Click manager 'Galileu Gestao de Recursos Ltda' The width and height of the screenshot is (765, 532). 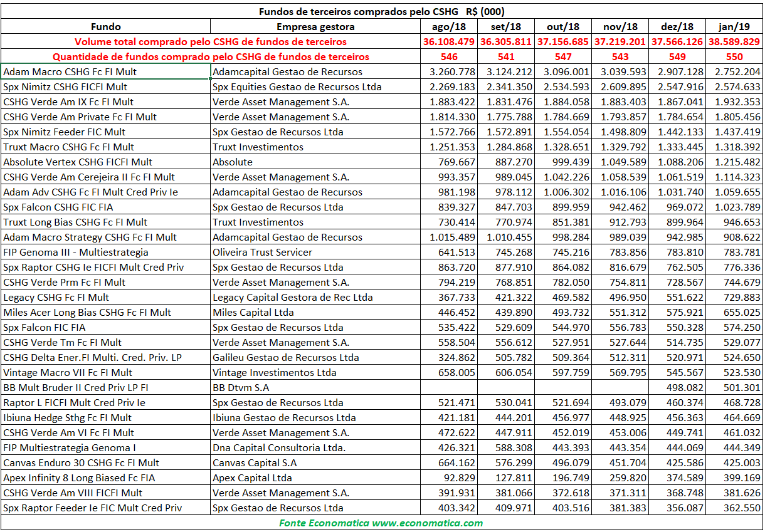tap(315, 358)
